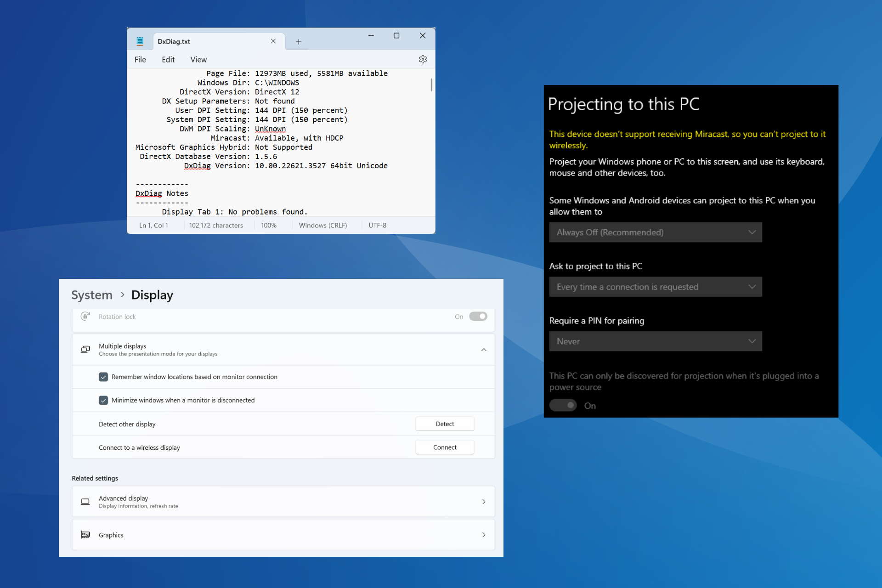Click the DirectX Version: DirectX 12 line
Image resolution: width=882 pixels, height=588 pixels.
pos(239,92)
